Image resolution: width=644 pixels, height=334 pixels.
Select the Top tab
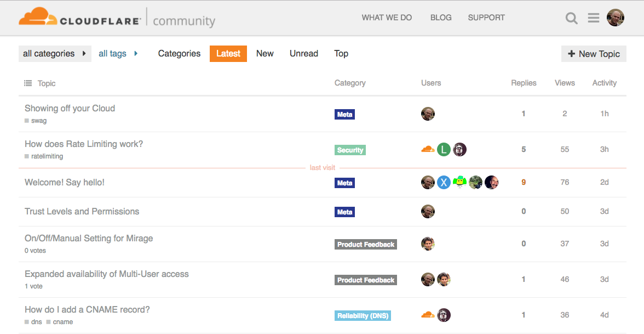[341, 54]
